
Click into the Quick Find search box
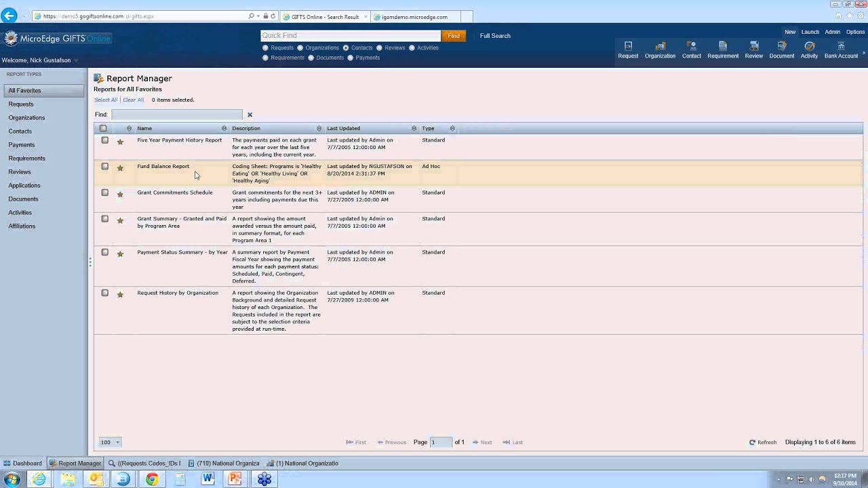point(351,36)
